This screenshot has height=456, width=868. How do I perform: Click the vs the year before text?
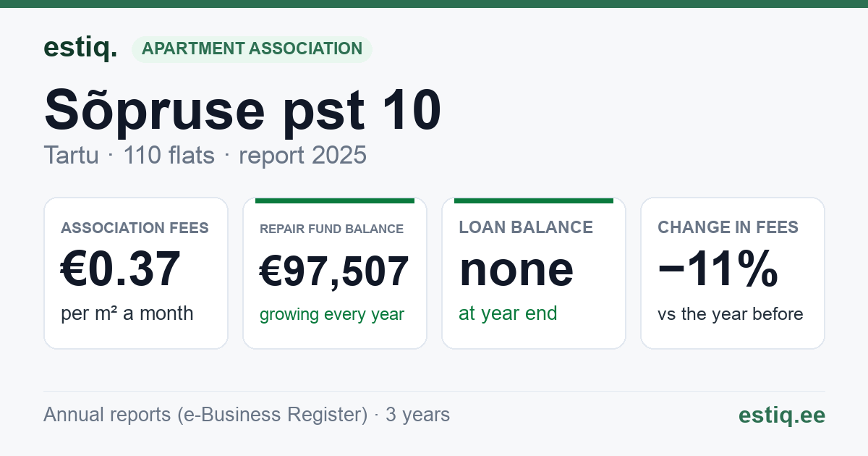pos(730,313)
